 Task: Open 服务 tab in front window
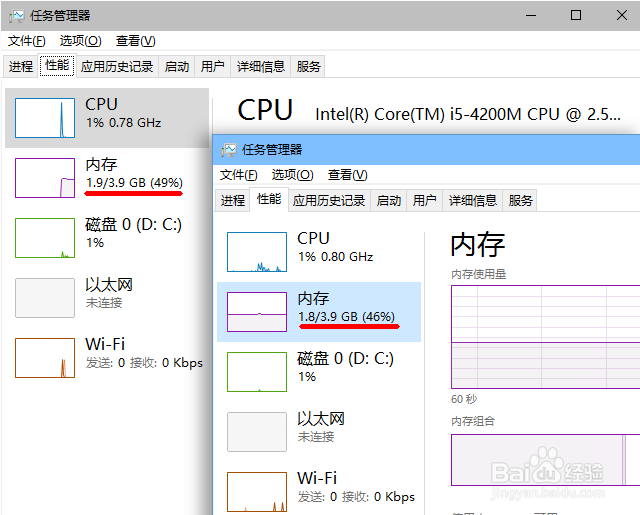pos(520,200)
